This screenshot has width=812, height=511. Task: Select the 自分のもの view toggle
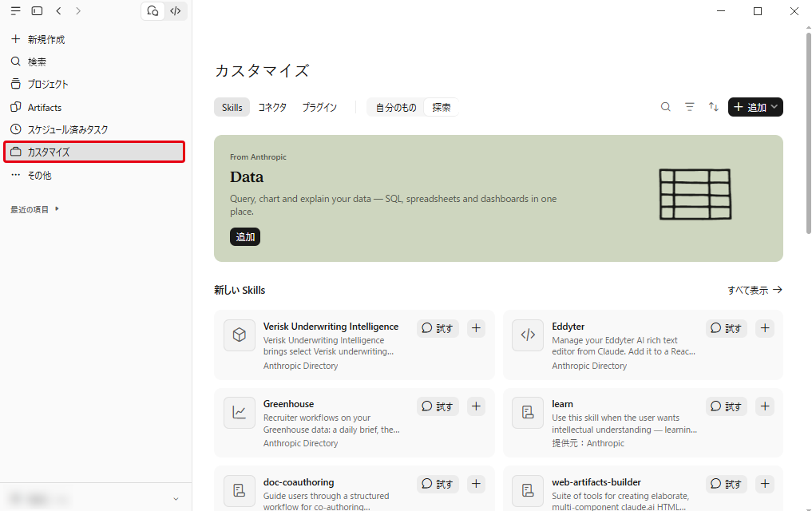396,107
